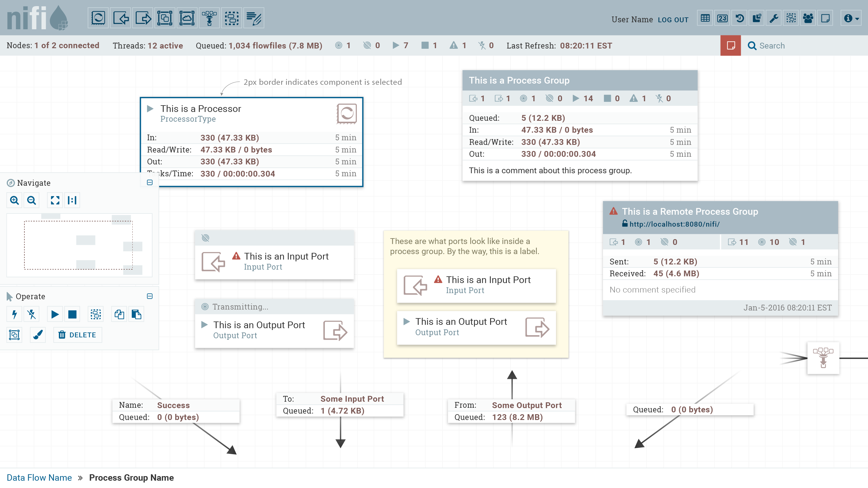Select the Some Input Port connection label
The image size is (868, 488).
pos(340,405)
